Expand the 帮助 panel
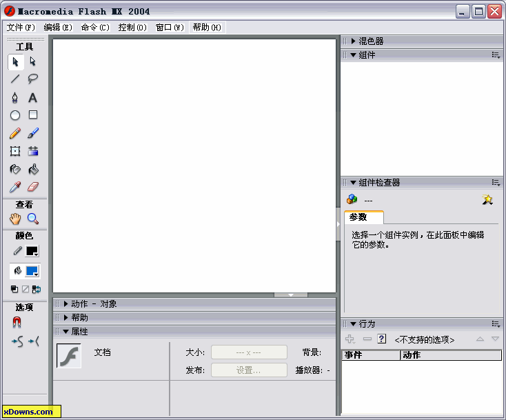506x420 pixels. point(65,318)
